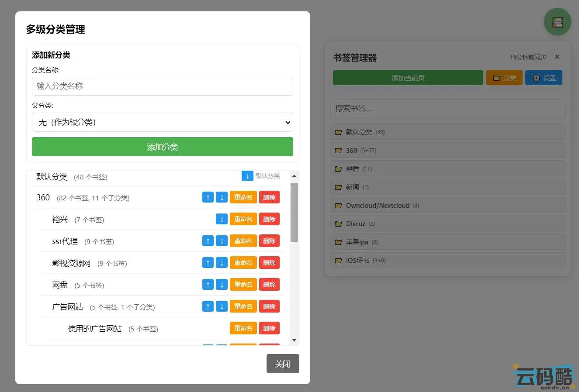Open the floating bookmark manager icon
Viewport: 579px width, 392px height.
click(x=557, y=21)
